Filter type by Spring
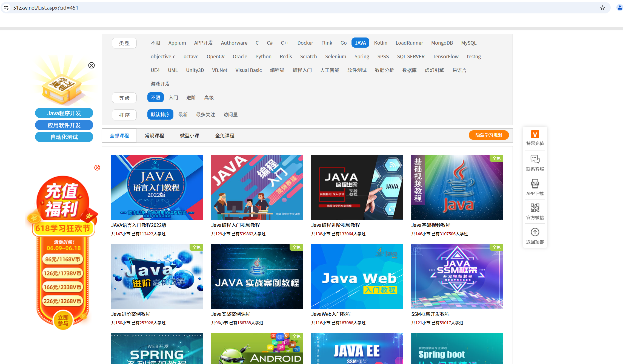This screenshot has height=364, width=623. pos(362,56)
